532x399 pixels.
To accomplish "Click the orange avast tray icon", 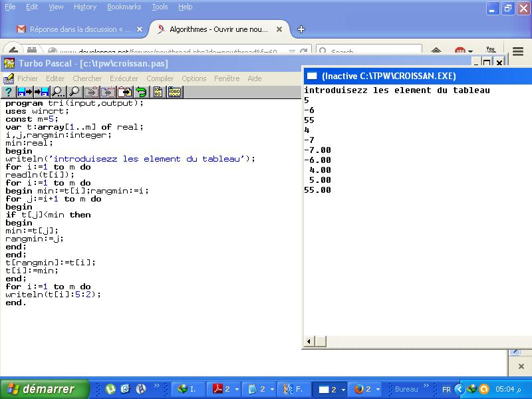I will (484, 389).
